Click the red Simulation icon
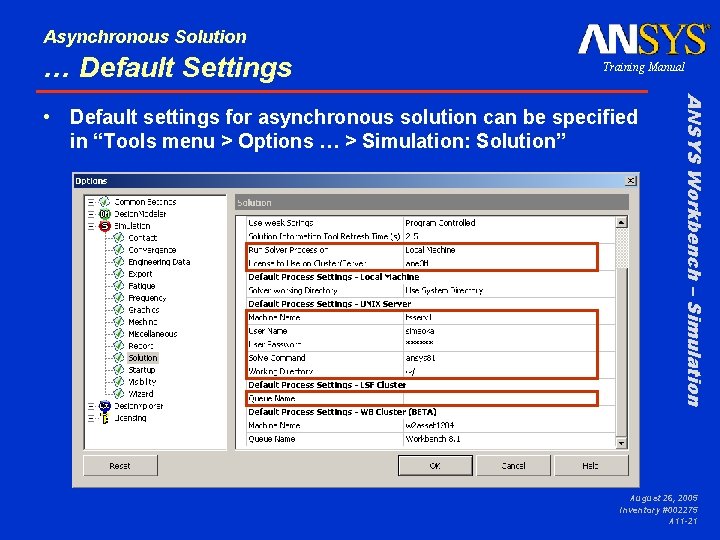Viewport: 720px width, 540px height. pyautogui.click(x=105, y=226)
